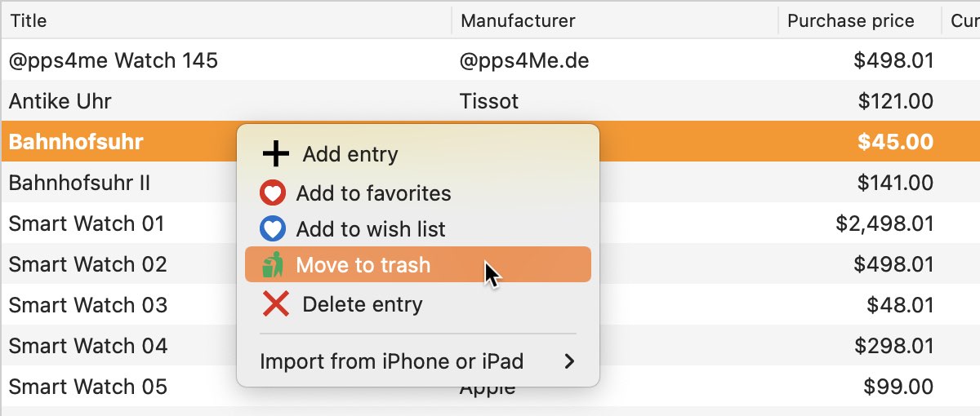Viewport: 980px width, 416px height.
Task: Choose Add to wish list option
Action: pos(417,229)
